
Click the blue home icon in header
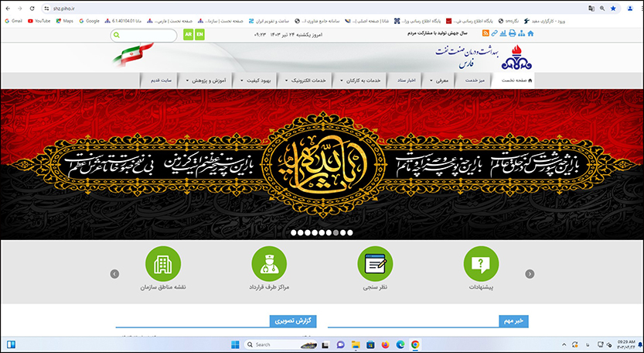click(x=530, y=33)
